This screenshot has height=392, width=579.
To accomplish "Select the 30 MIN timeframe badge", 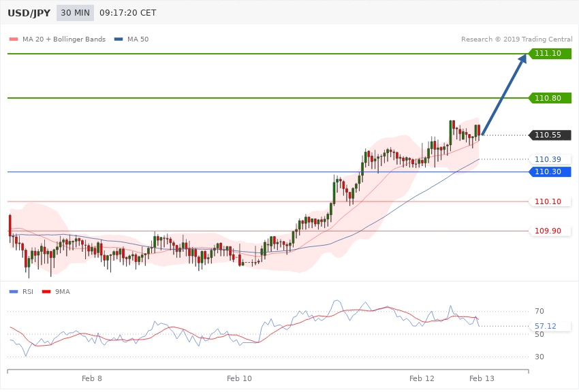I will tap(76, 13).
